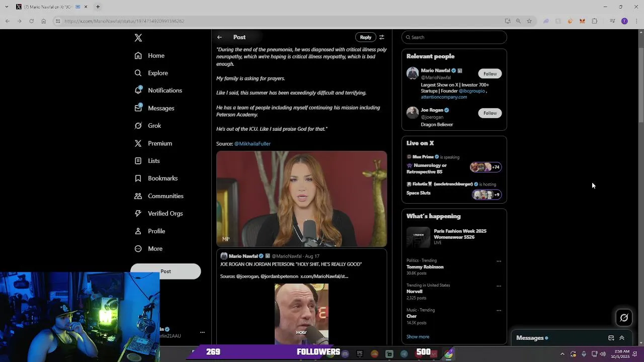Viewport: 644px width, 362px height.
Task: Click the X logo in sidebar
Action: [x=138, y=38]
